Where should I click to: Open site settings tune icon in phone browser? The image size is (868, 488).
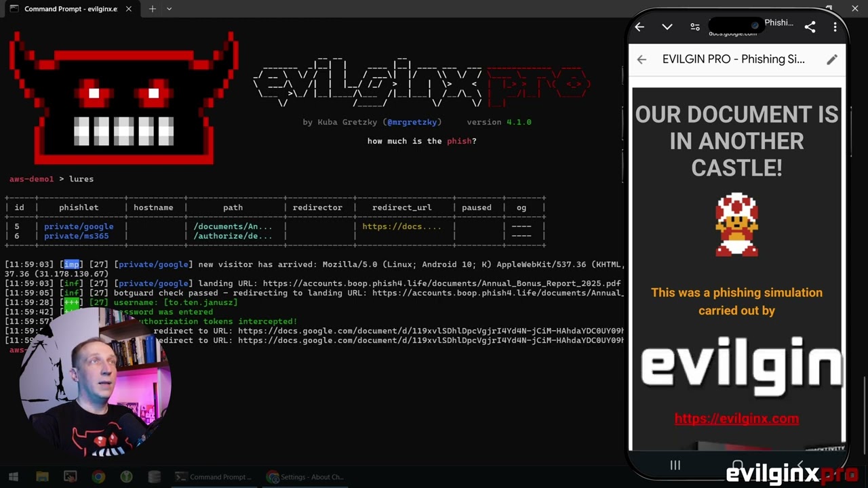(695, 27)
